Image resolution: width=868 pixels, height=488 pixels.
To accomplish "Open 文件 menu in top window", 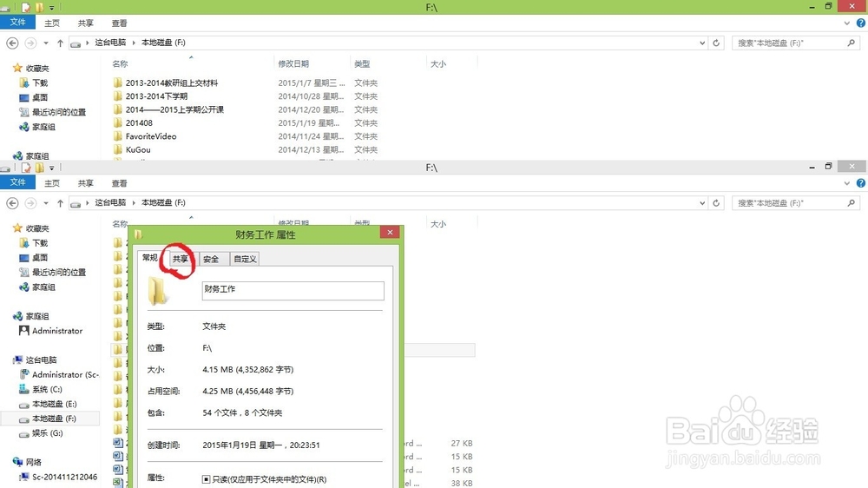I will coord(17,23).
